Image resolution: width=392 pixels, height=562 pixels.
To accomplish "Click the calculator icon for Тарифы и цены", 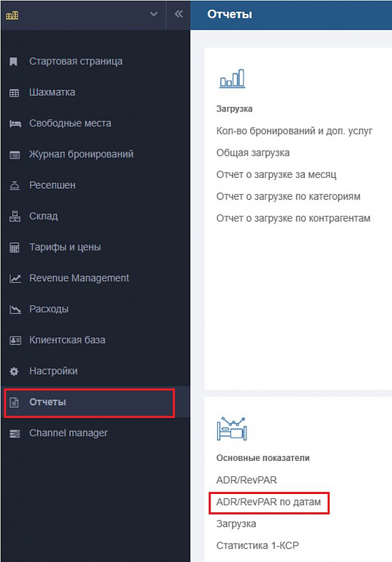I will coord(15,247).
